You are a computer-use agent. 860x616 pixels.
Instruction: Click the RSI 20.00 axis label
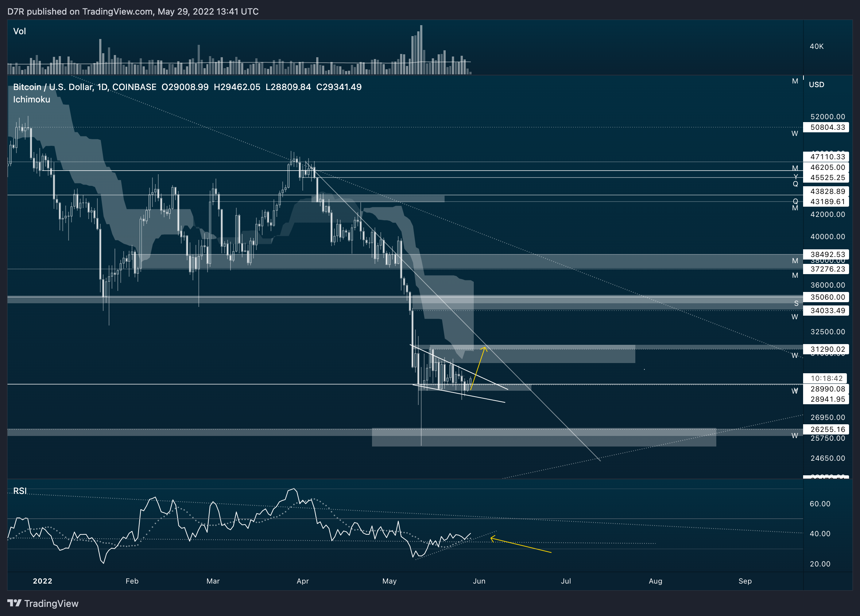(820, 564)
